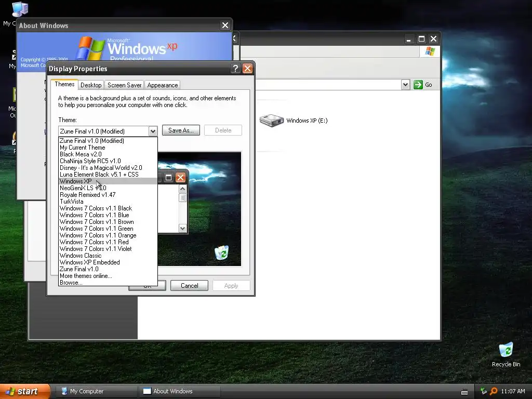Choose Windows 7 Colors v1.1 Black
The height and width of the screenshot is (399, 532).
pyautogui.click(x=108, y=208)
